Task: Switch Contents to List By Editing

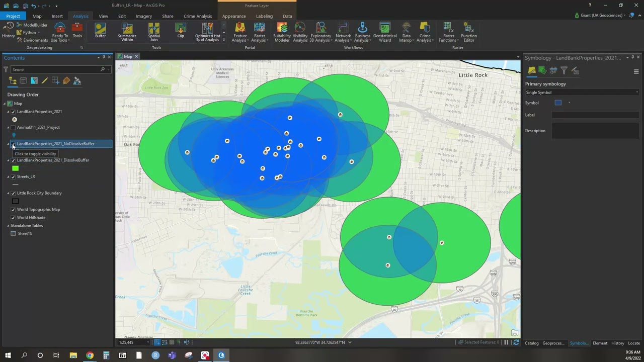Action: coord(45,80)
